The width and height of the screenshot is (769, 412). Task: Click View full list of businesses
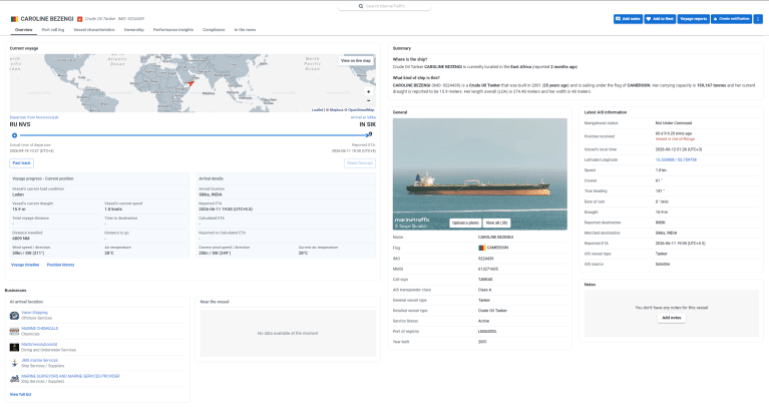tap(21, 394)
